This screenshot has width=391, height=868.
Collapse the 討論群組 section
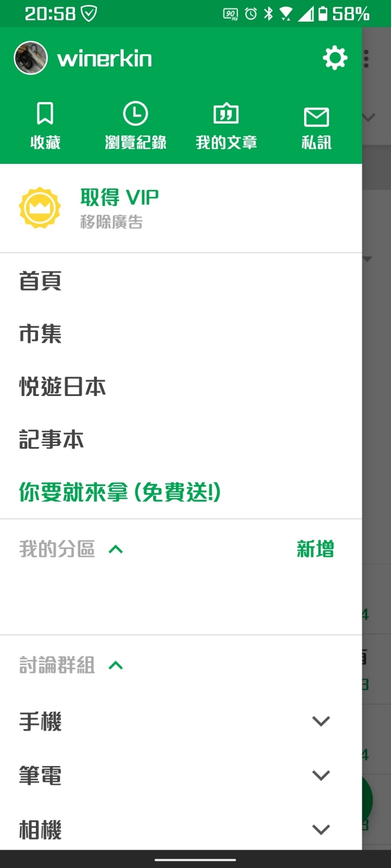tap(116, 666)
